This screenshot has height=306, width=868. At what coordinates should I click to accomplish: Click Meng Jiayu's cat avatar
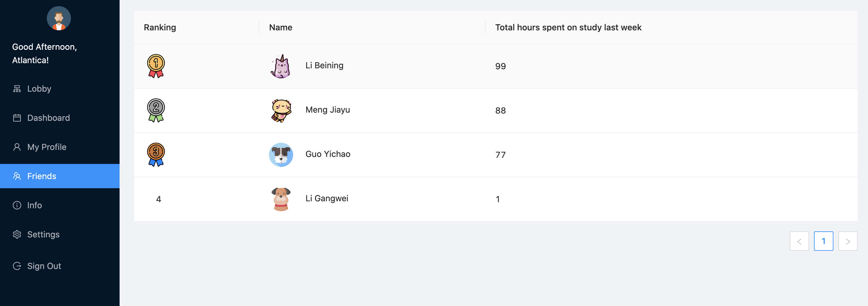click(281, 110)
